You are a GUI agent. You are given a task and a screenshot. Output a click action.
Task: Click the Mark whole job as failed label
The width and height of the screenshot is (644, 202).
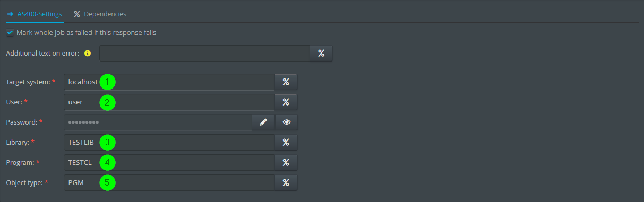coord(87,33)
